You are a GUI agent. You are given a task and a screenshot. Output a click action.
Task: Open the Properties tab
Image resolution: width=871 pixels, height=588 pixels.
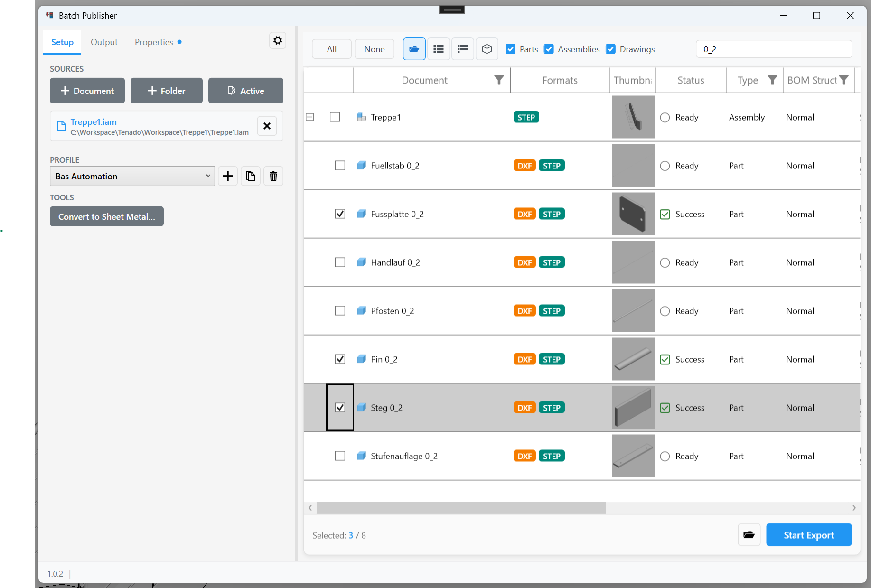coord(154,42)
